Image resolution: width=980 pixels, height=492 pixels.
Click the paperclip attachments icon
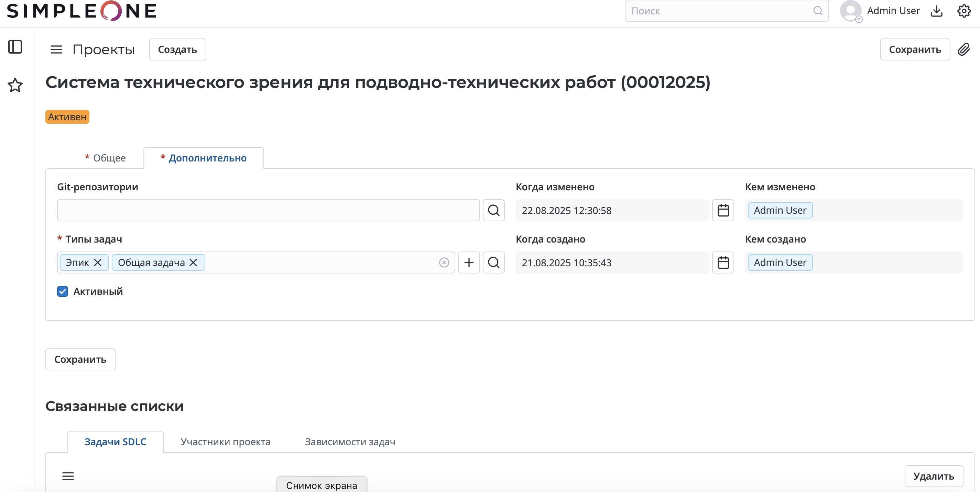(963, 49)
